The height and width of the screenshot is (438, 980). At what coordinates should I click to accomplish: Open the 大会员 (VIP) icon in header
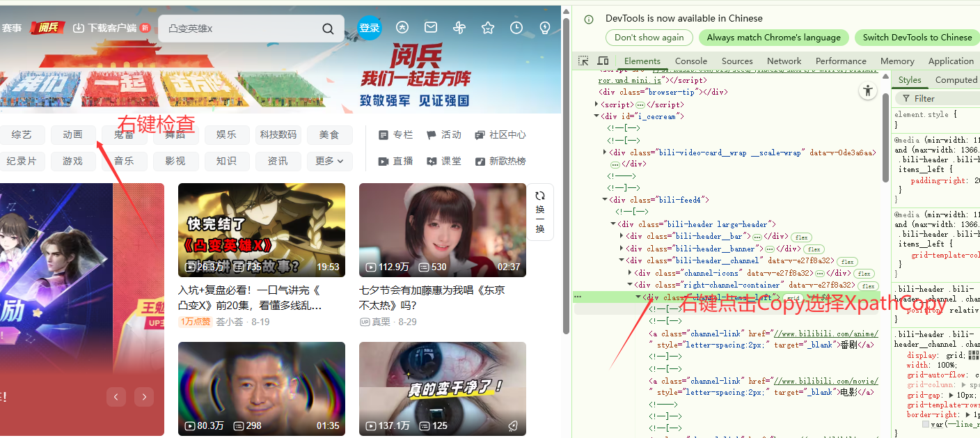402,28
